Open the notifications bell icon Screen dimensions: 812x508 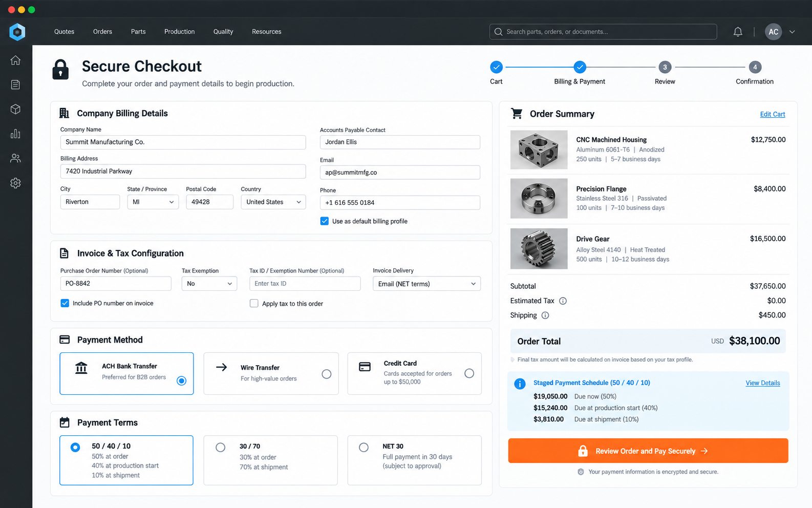click(x=738, y=32)
